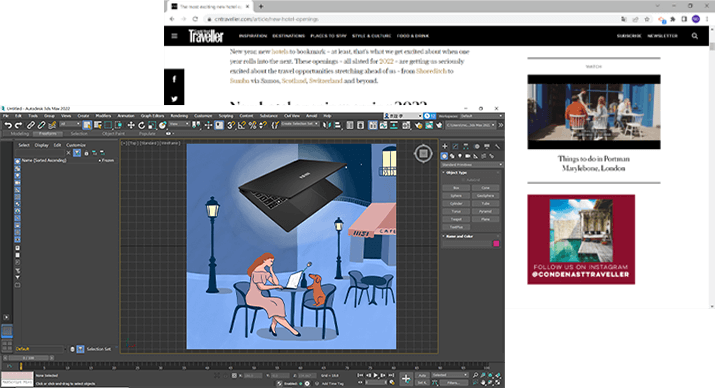
Task: Click the Pyramid primitive button
Action: coord(485,212)
